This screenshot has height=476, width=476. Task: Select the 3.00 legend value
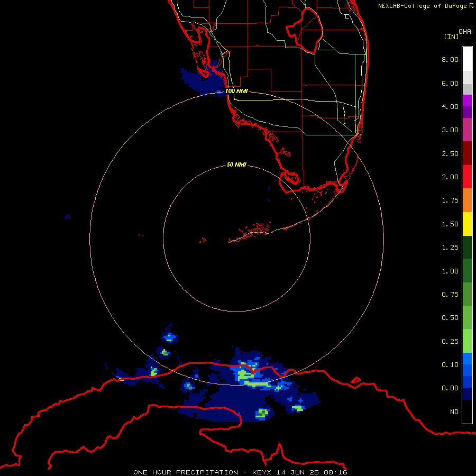[x=450, y=130]
